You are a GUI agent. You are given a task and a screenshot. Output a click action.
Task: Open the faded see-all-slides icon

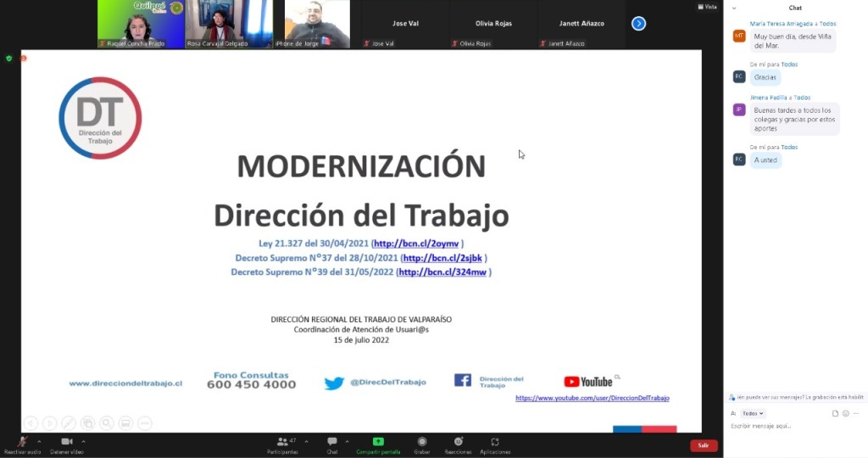click(87, 423)
